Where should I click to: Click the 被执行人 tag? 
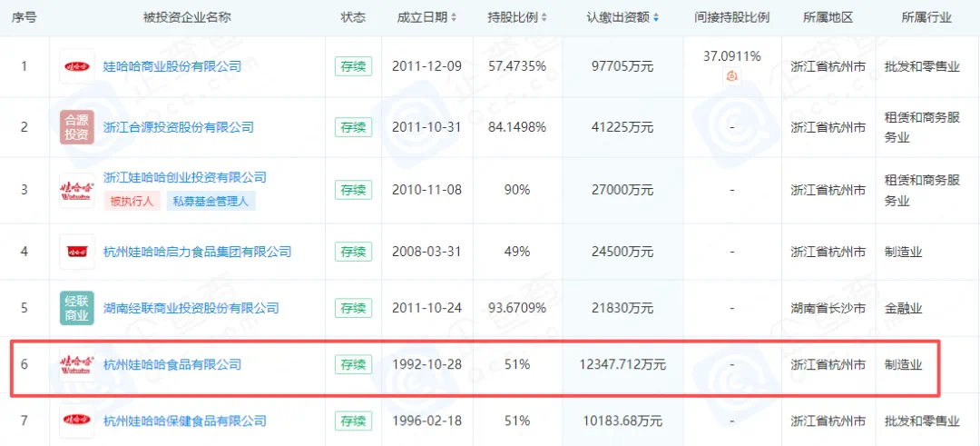tap(131, 201)
